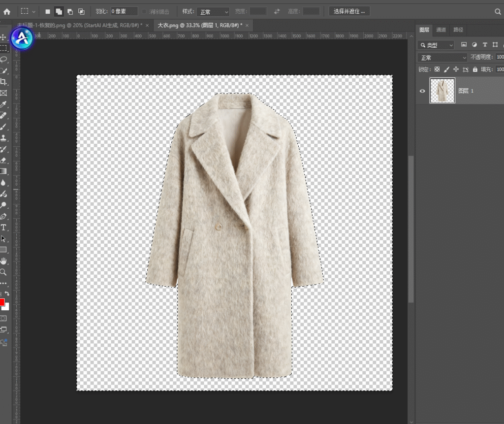Screen dimensions: 504x424
Task: Click the red foreground color swatch
Action: (x=1, y=302)
